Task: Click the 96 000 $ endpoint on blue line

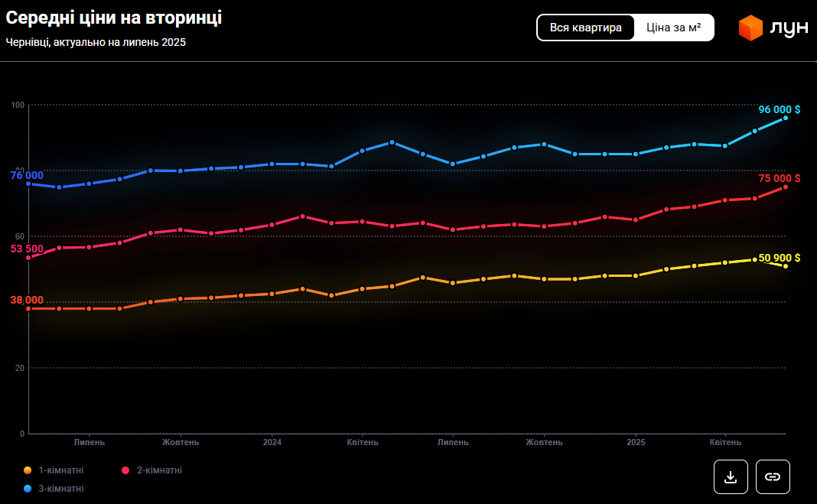Action: click(x=786, y=118)
